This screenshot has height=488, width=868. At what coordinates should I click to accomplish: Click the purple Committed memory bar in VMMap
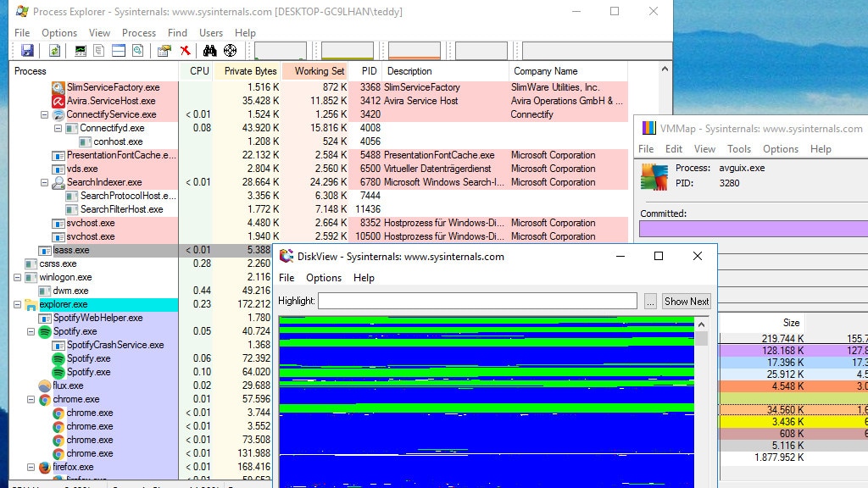click(754, 229)
